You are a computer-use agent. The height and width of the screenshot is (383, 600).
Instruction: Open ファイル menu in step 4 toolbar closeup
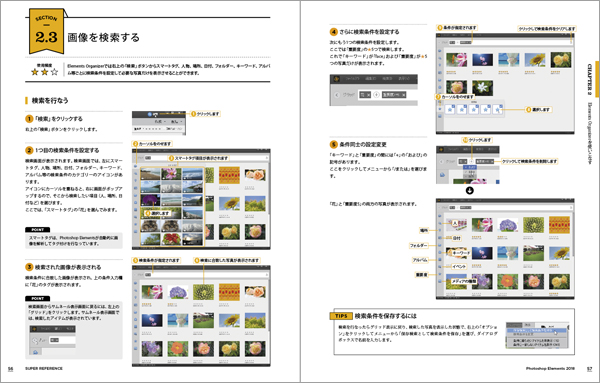[352, 79]
